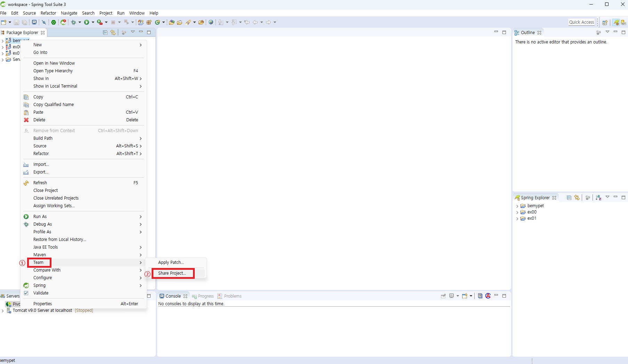Expand bemypet in Spring Explorer
This screenshot has width=628, height=364.
click(517, 206)
